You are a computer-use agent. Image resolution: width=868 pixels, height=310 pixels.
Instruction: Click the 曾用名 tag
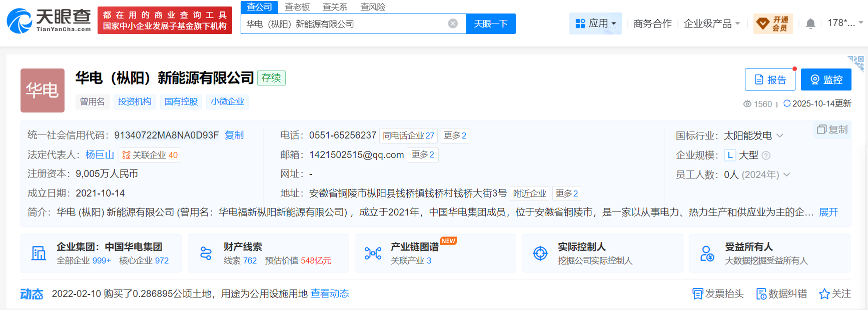pos(93,101)
